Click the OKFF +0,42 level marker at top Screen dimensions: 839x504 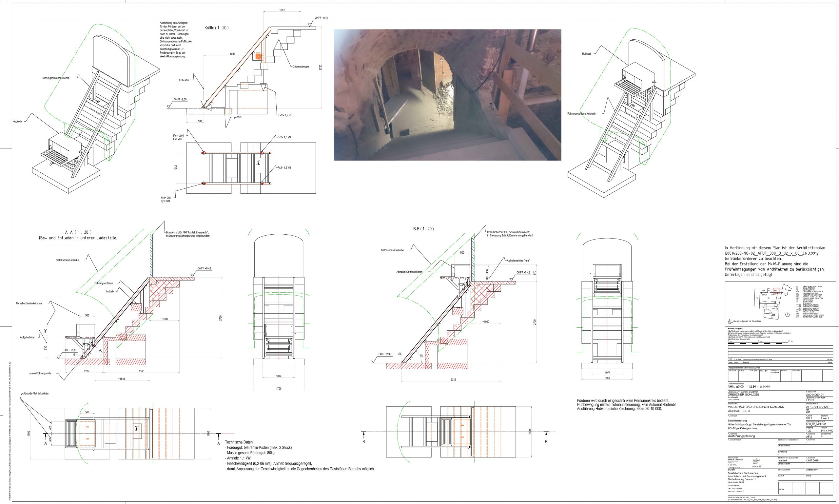(x=321, y=18)
